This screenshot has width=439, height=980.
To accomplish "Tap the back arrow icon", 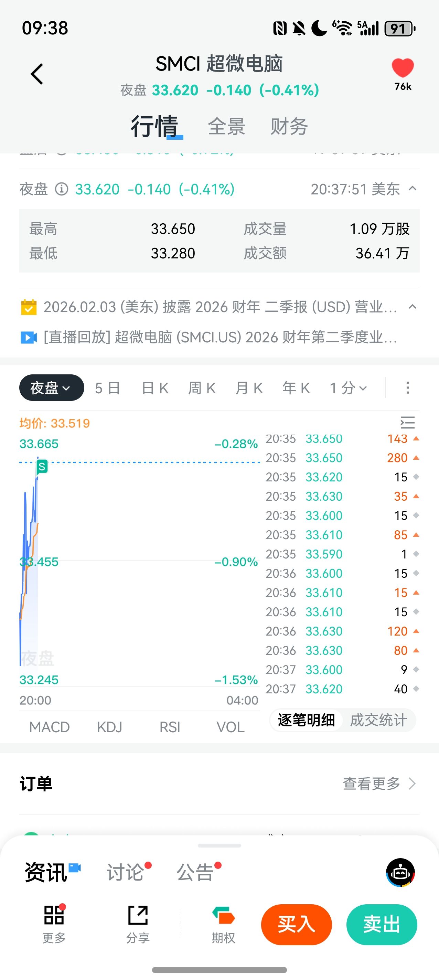I will click(37, 74).
